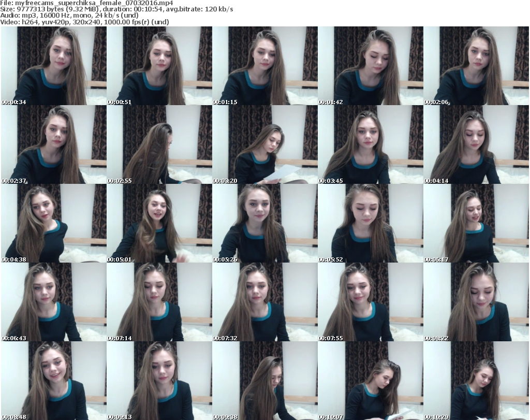Click the 'Audio: mp3, 16000 Hz' header line
The image size is (530, 420).
[x=69, y=16]
